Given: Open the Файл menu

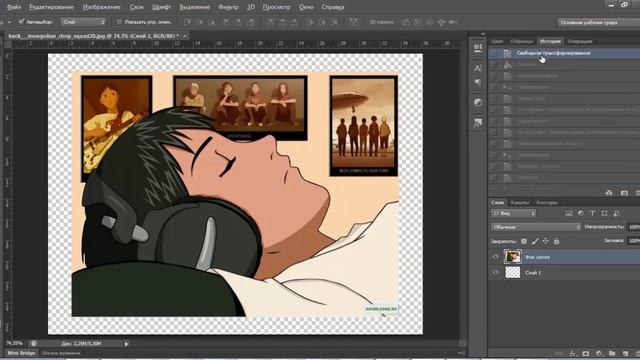Looking at the screenshot, I should (x=14, y=7).
